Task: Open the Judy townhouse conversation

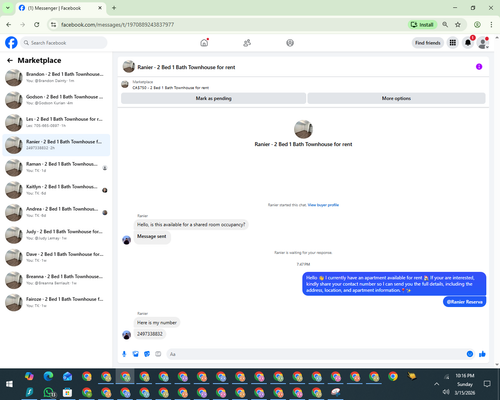Action: click(x=56, y=235)
